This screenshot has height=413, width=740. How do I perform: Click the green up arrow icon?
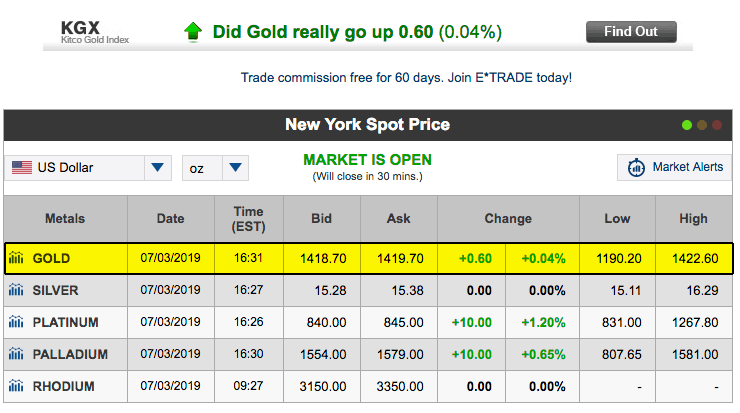[193, 32]
